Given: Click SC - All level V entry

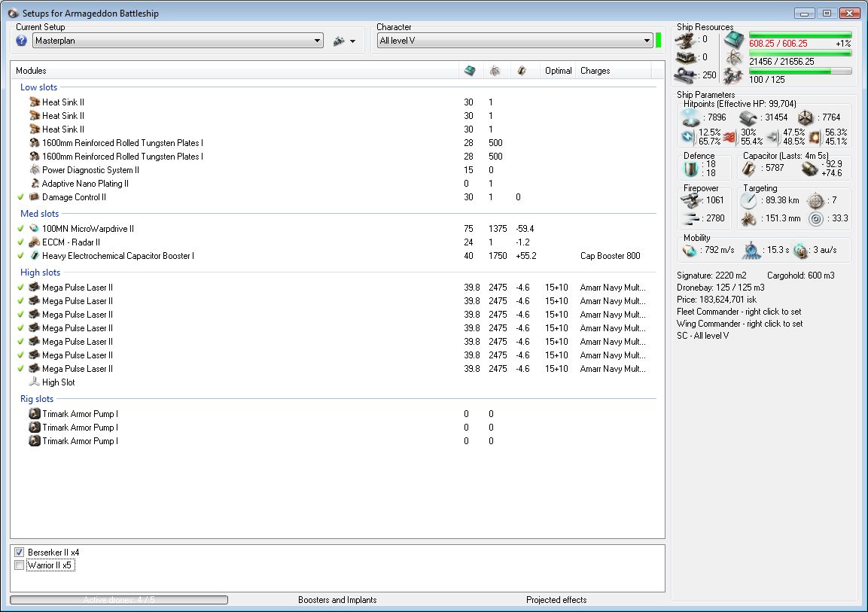Looking at the screenshot, I should click(x=702, y=336).
